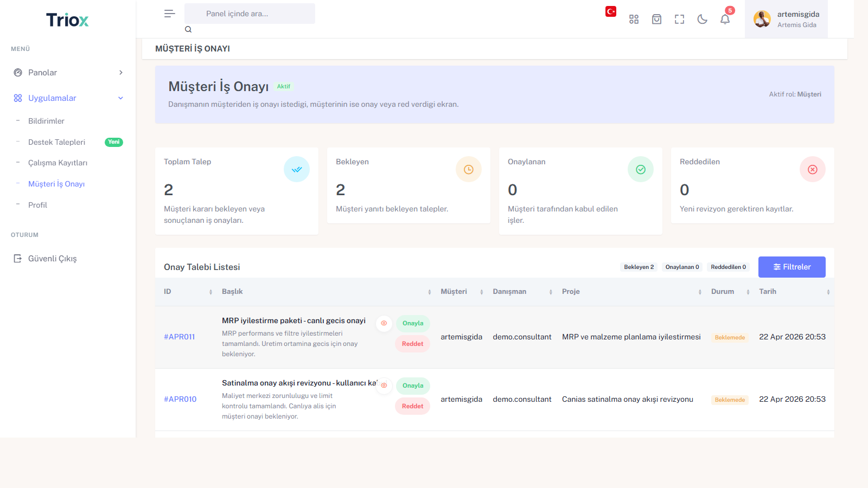Click artemisgida username in header
The height and width of the screenshot is (488, 868).
pos(798,14)
